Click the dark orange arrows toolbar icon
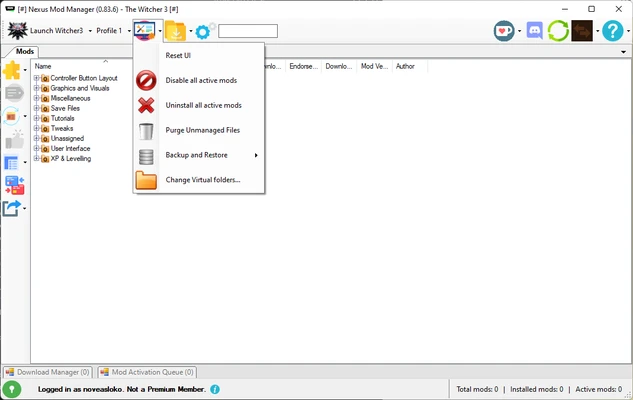This screenshot has height=400, width=633. pos(582,31)
